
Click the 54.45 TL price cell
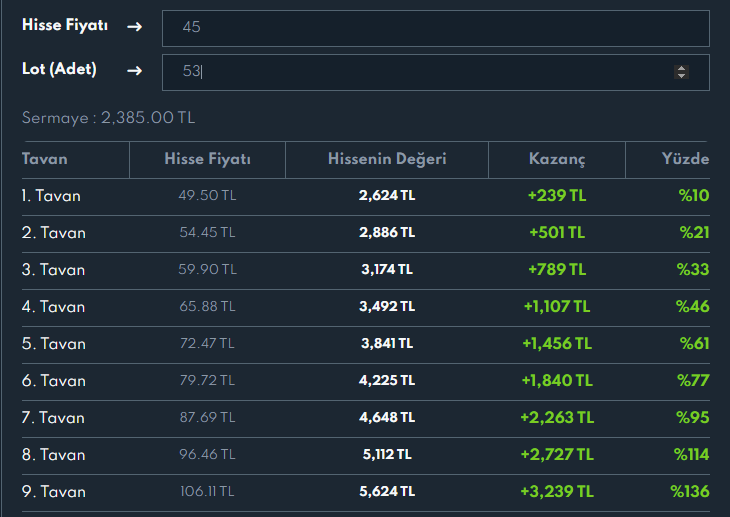click(x=208, y=232)
